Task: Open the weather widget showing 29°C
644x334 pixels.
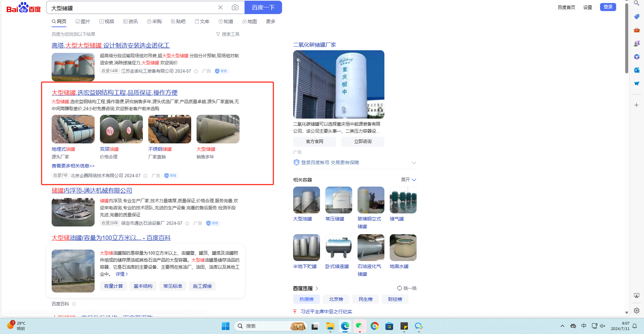Action: (16, 326)
